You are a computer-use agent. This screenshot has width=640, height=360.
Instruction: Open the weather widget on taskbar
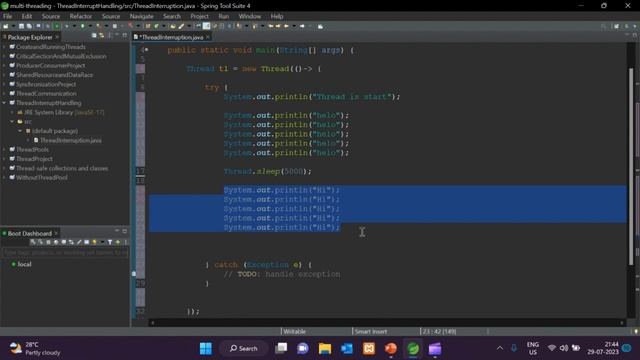tap(35, 349)
